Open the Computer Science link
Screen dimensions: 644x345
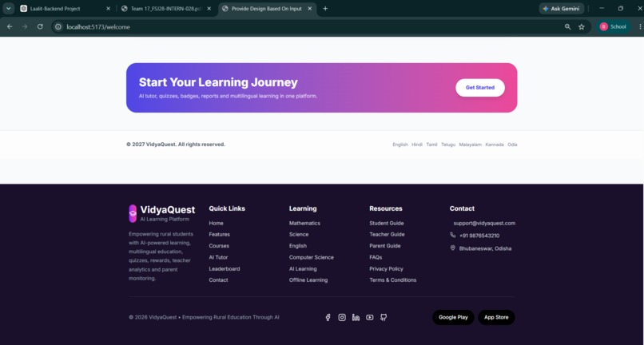point(312,257)
